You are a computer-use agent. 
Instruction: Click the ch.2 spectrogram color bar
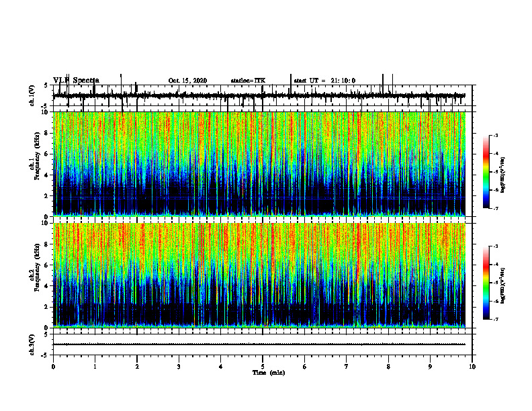[486, 283]
